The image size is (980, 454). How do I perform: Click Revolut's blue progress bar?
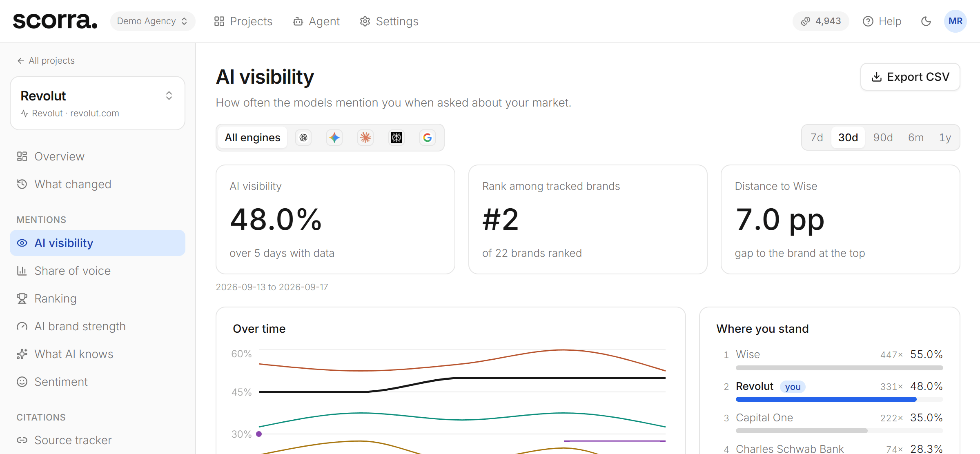(826, 399)
